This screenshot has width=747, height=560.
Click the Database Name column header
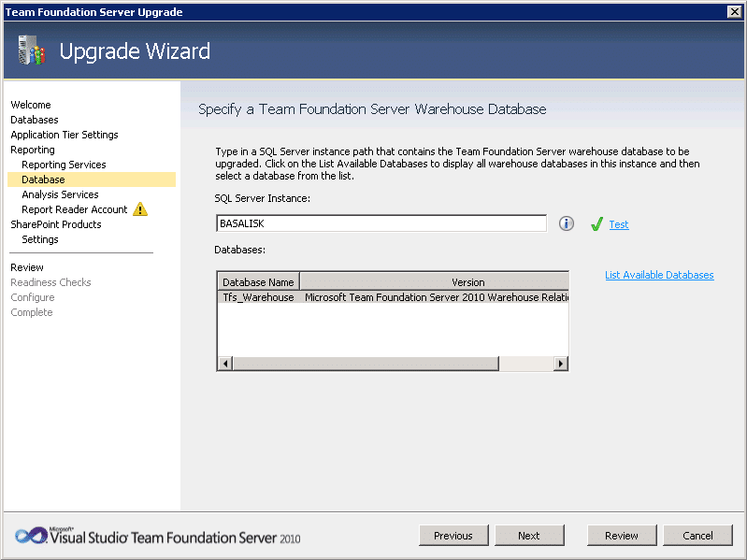258,282
